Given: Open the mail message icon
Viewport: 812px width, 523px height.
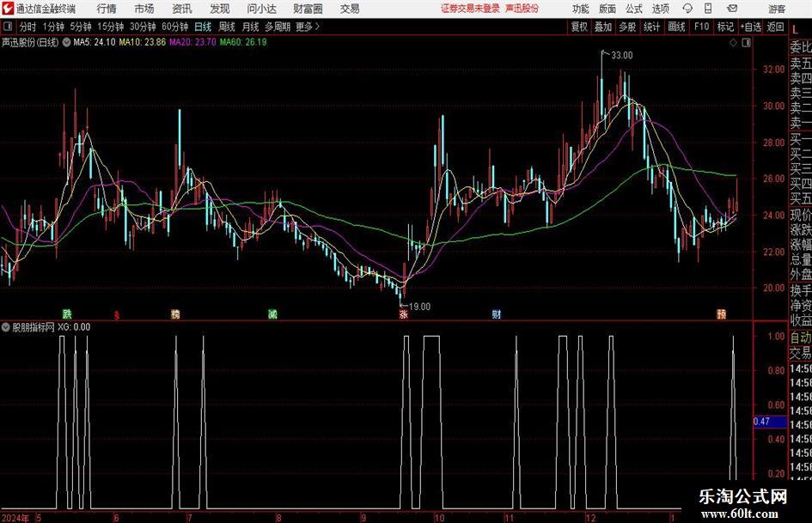Looking at the screenshot, I should click(x=732, y=9).
